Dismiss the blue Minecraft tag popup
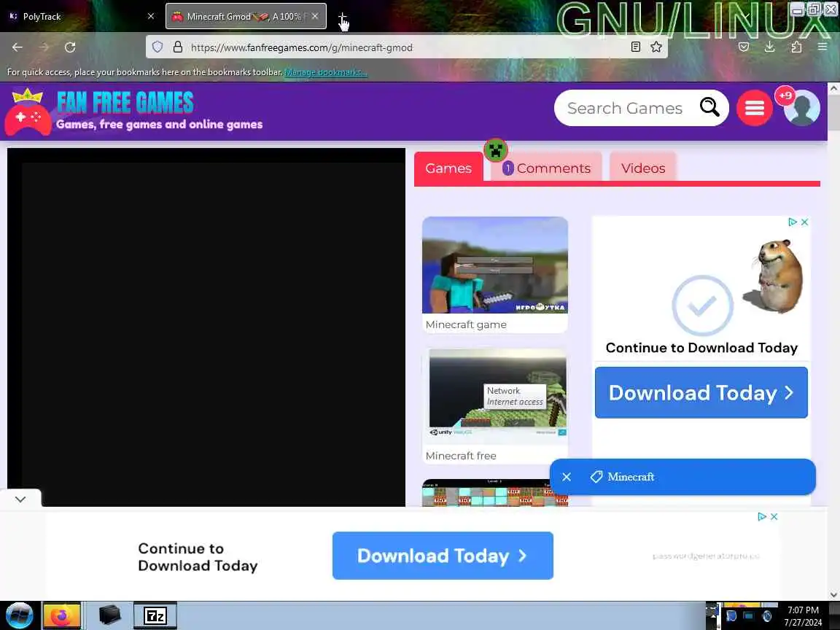Screen dimensions: 840x630 coord(567,477)
